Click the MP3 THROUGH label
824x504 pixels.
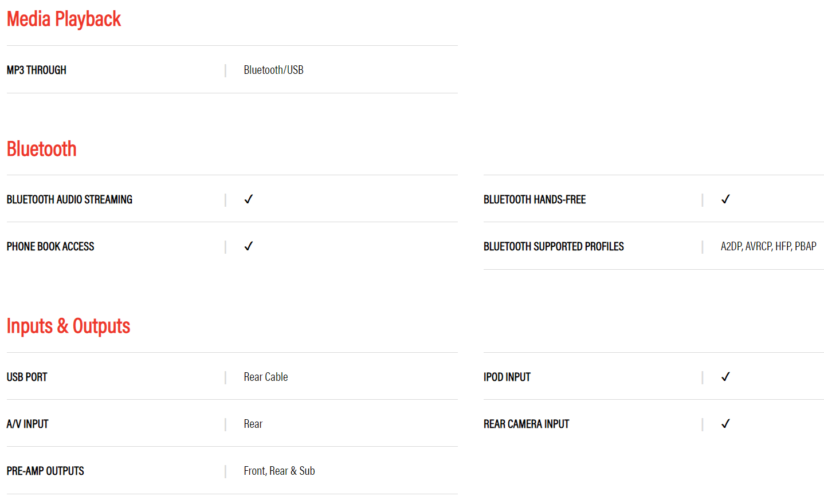[37, 70]
